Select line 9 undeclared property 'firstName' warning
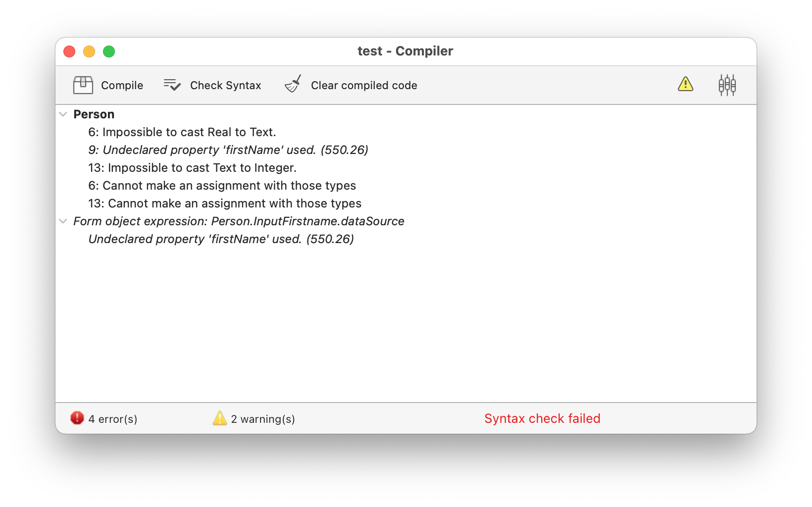Viewport: 812px width, 507px height. (x=228, y=150)
